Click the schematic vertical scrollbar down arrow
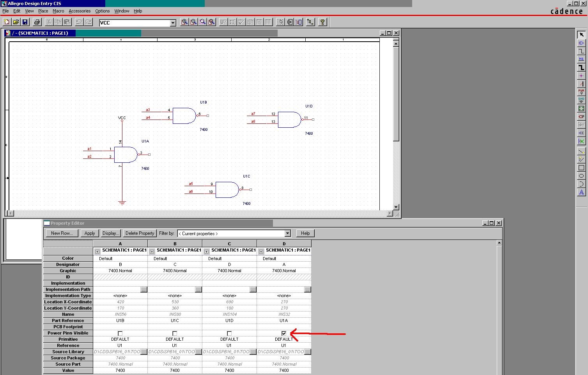This screenshot has height=375, width=588. coord(396,207)
